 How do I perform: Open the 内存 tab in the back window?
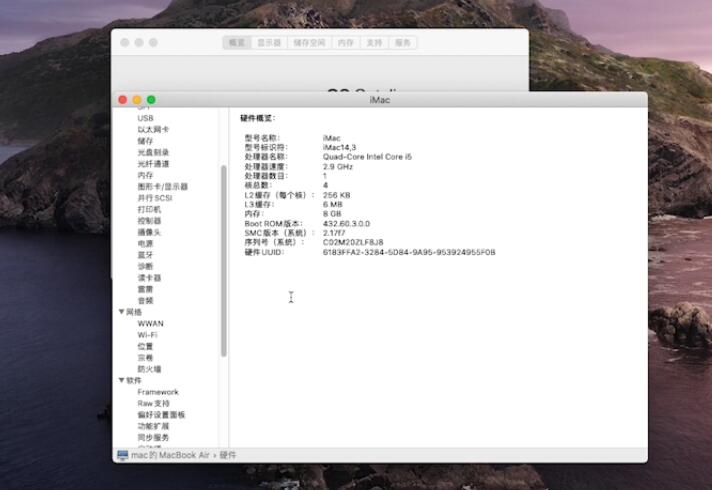tap(346, 43)
